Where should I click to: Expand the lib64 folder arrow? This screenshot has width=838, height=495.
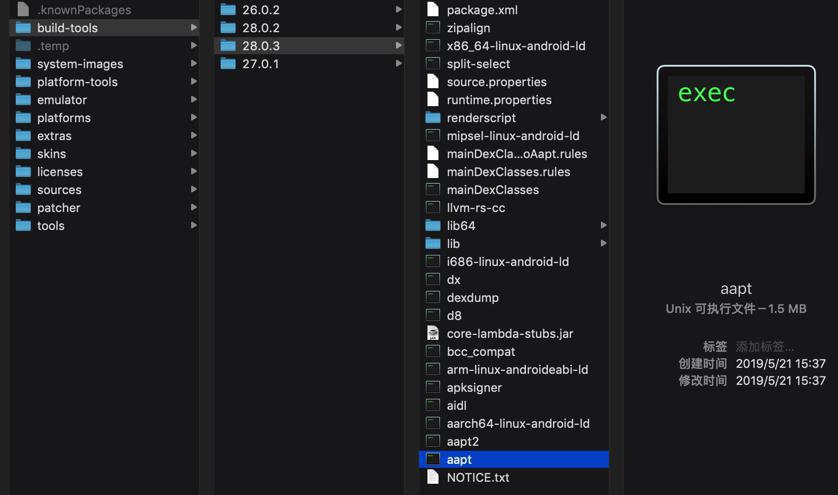click(x=603, y=226)
